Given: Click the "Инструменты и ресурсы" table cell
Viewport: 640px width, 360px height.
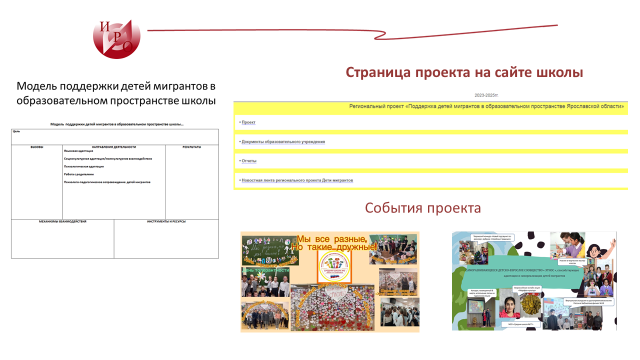Looking at the screenshot, I should (166, 239).
